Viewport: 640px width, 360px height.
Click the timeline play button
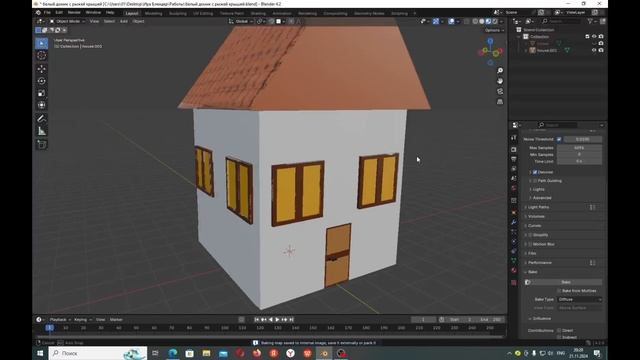coord(278,320)
